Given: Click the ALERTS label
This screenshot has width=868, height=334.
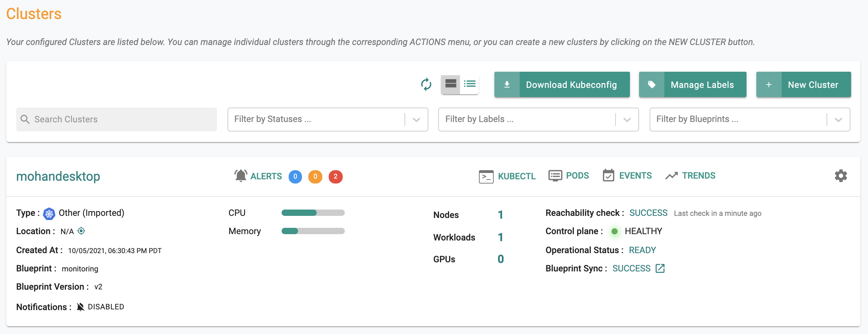Looking at the screenshot, I should [266, 176].
